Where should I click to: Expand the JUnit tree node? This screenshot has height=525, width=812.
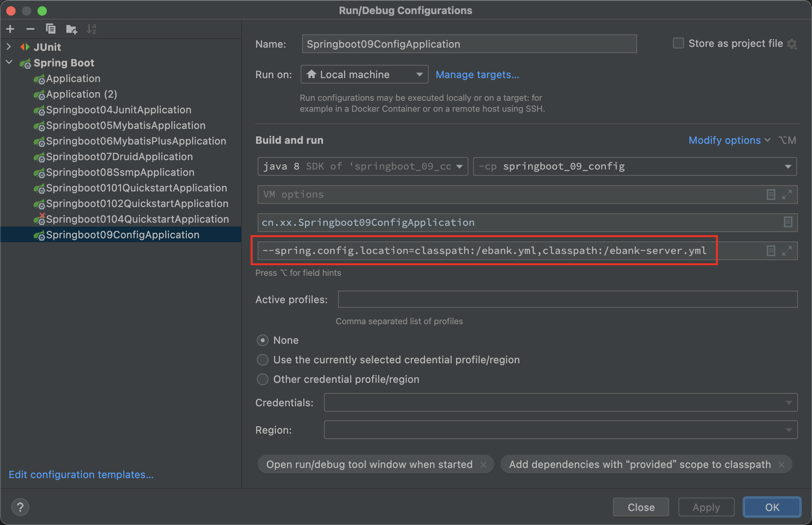tap(9, 47)
